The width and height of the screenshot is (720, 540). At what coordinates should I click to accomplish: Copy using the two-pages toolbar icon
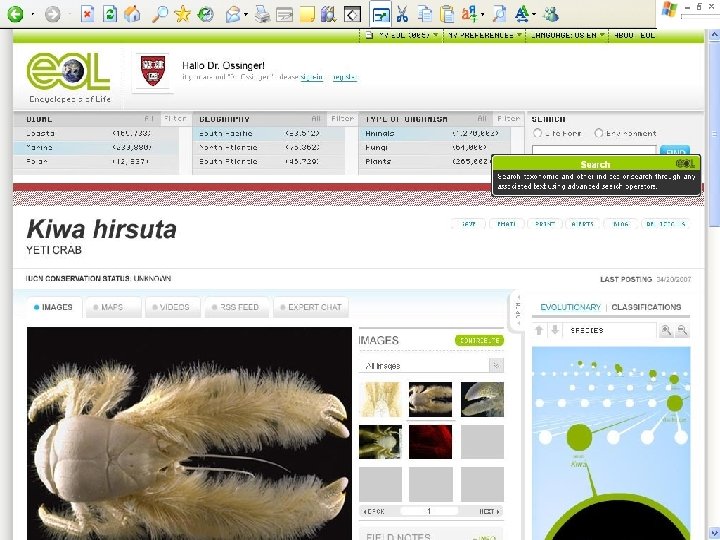tap(425, 14)
